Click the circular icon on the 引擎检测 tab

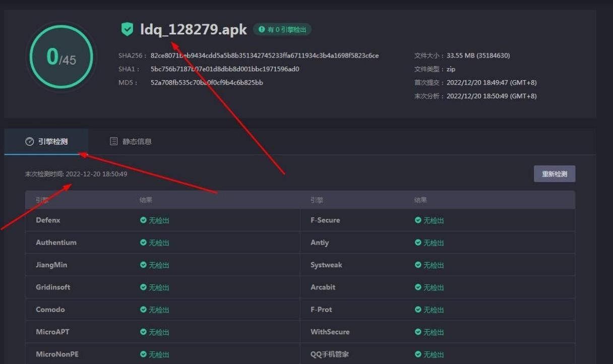pyautogui.click(x=29, y=141)
